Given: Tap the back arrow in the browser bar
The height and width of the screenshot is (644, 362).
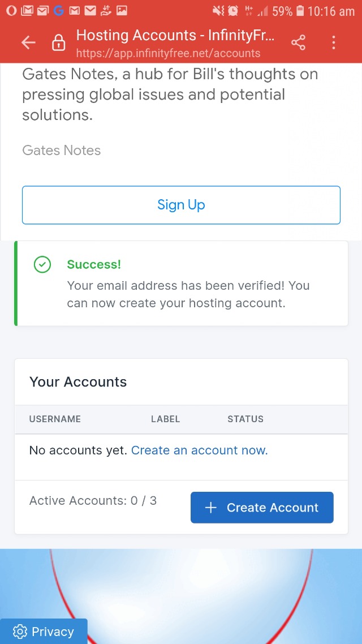Looking at the screenshot, I should (x=28, y=42).
